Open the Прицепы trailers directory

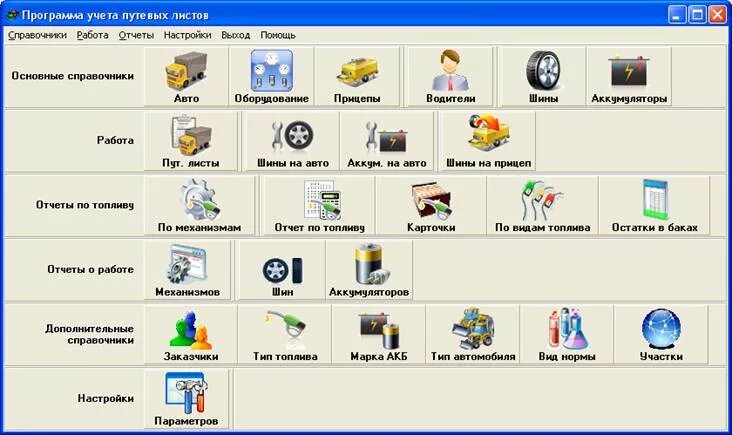coord(357,77)
